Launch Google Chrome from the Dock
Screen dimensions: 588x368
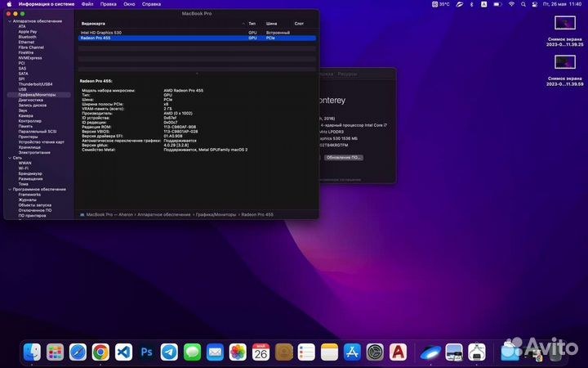click(101, 352)
